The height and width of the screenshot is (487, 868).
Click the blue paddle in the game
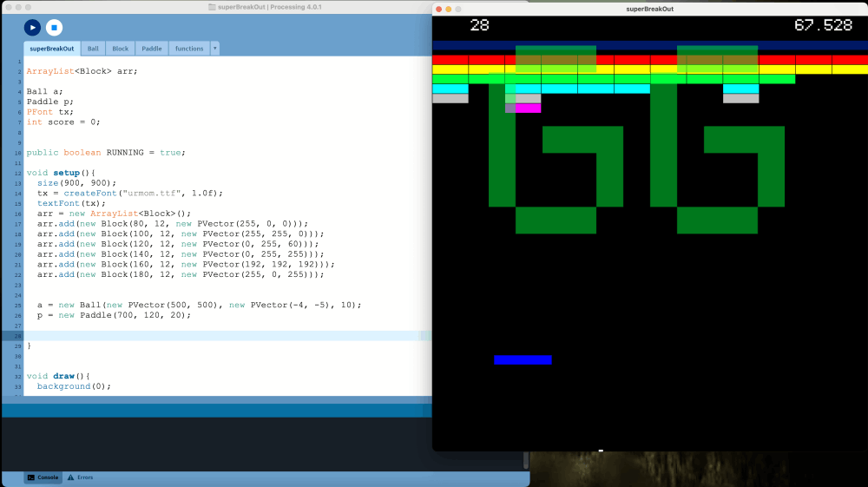523,359
